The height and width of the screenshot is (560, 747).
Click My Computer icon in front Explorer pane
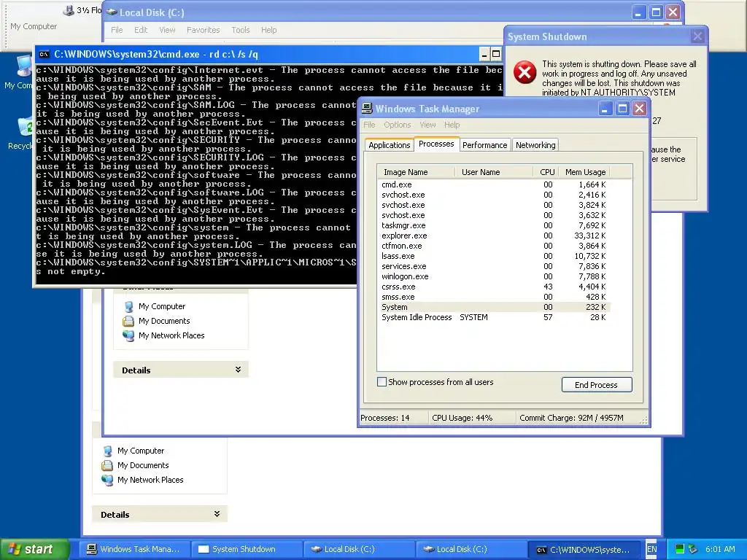click(128, 306)
